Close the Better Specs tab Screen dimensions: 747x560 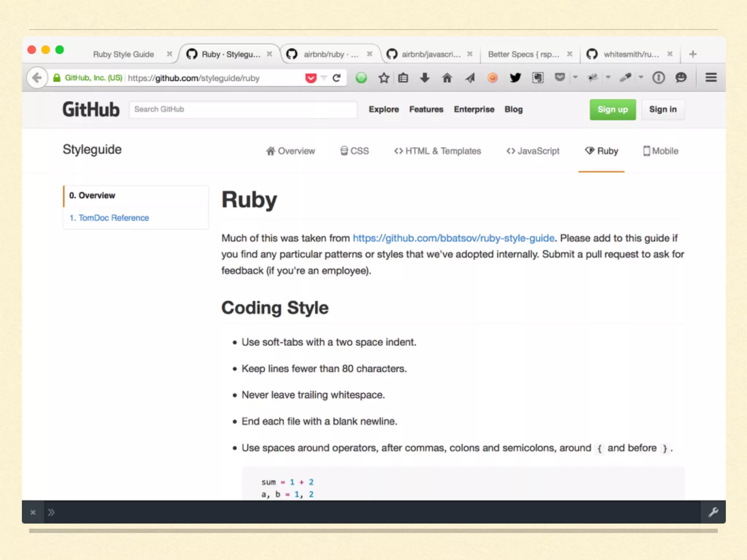(x=569, y=54)
